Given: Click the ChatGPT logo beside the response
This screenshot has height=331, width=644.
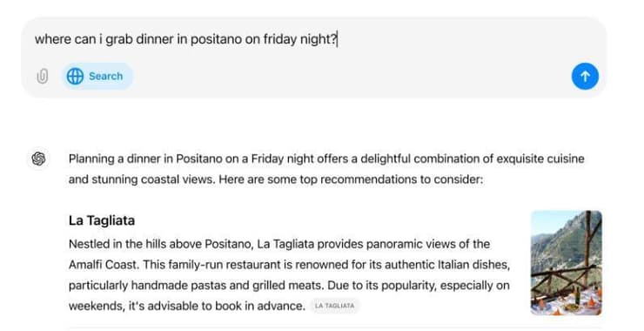Looking at the screenshot, I should click(38, 159).
